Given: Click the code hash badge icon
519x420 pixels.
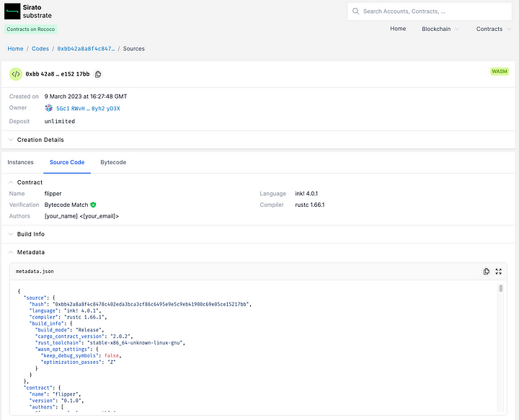Looking at the screenshot, I should [16, 73].
